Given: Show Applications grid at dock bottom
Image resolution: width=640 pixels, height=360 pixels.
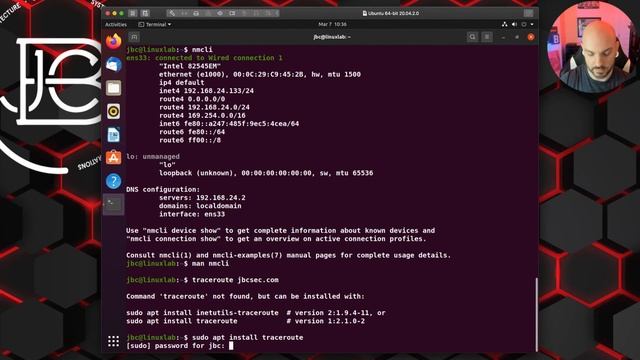Looking at the screenshot, I should click(x=113, y=341).
